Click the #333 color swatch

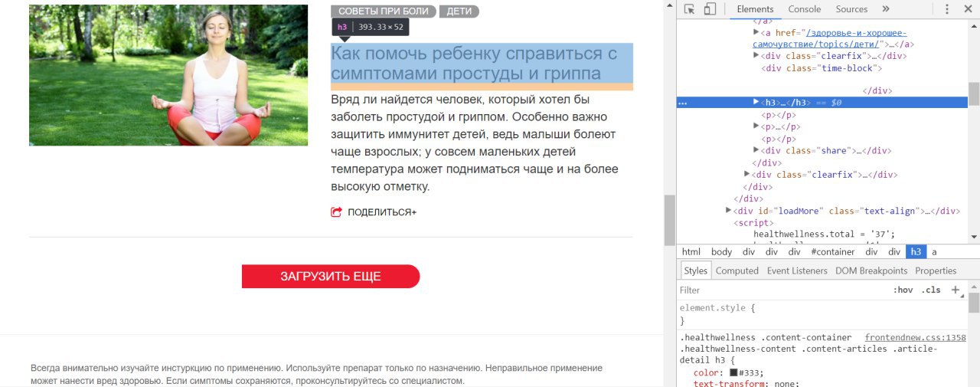coord(733,373)
